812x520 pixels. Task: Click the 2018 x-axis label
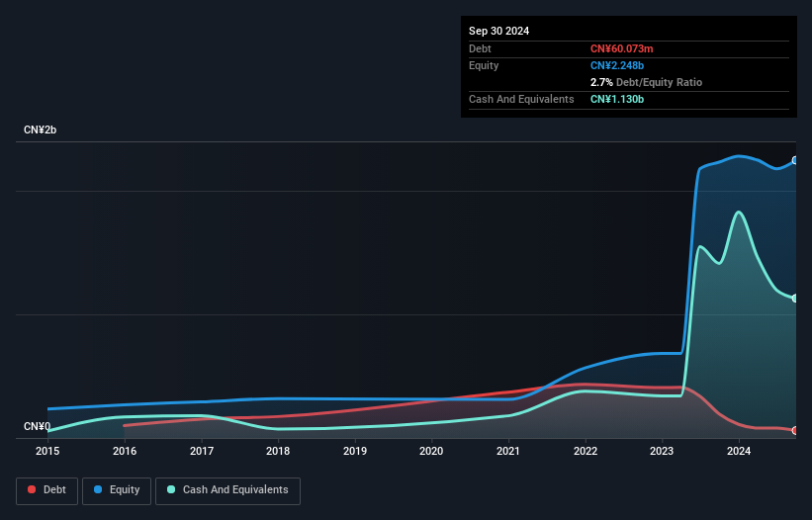[278, 451]
